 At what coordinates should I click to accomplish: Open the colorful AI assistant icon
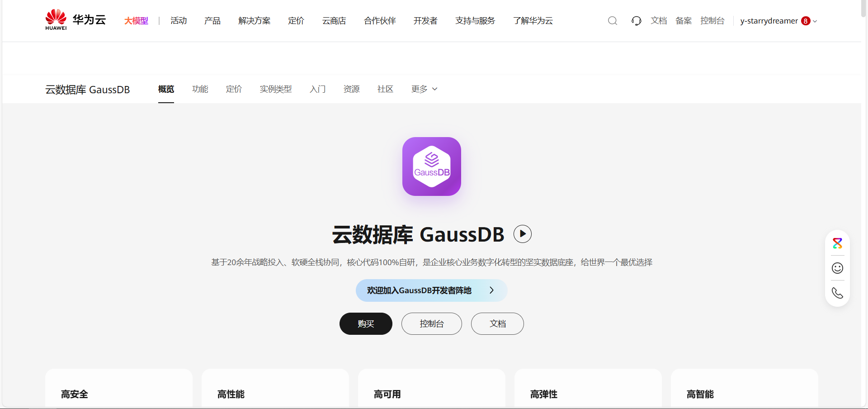(837, 243)
